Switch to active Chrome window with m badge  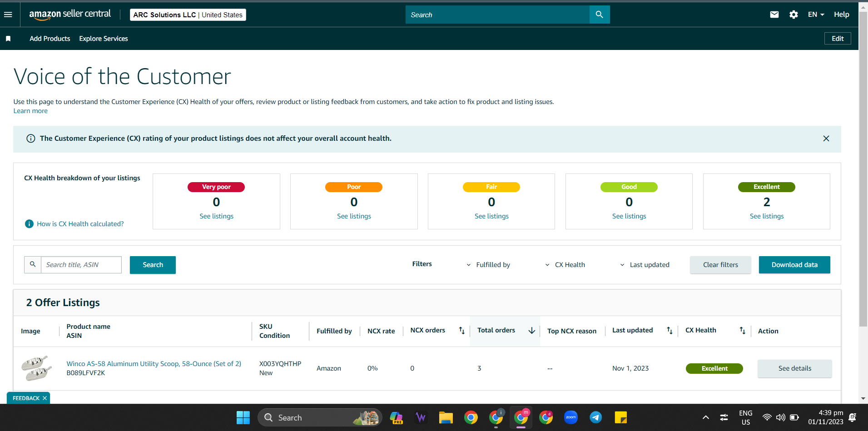[x=521, y=417]
